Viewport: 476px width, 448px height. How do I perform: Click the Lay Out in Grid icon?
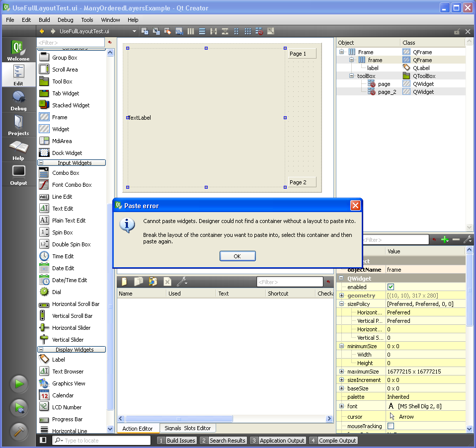(x=248, y=31)
